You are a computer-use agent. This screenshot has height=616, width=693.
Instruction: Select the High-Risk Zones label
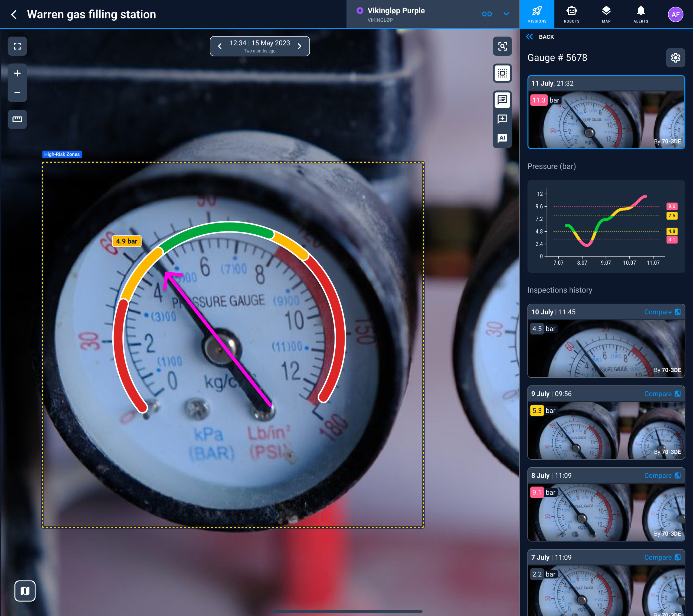click(x=62, y=154)
